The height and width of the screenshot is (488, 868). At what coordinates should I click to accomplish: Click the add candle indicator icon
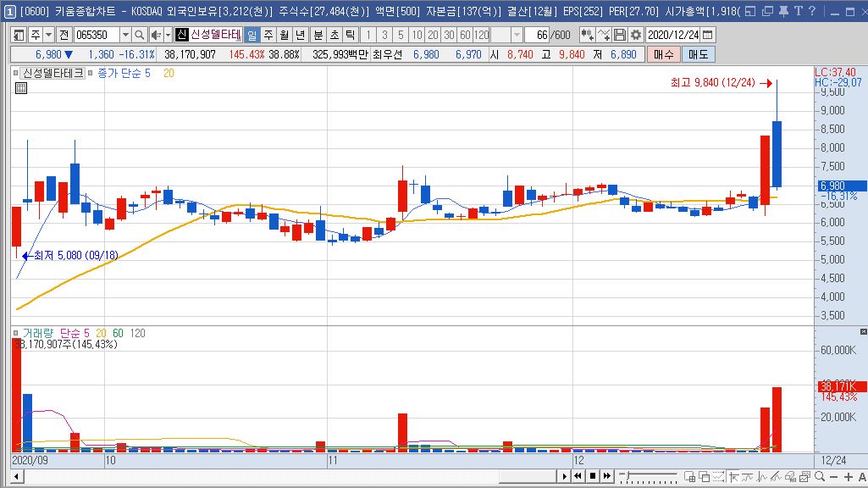pyautogui.click(x=587, y=35)
